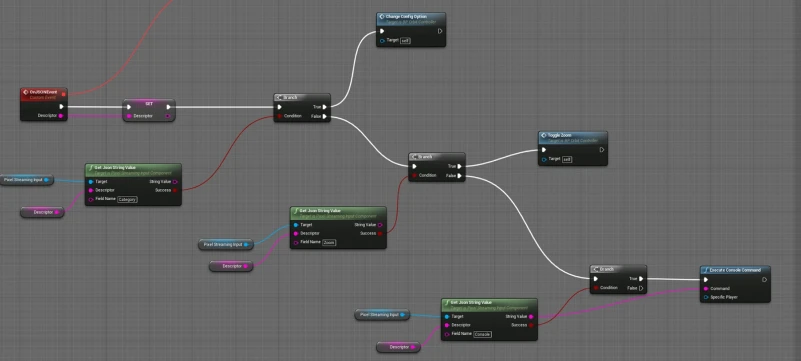This screenshot has width=801, height=361.
Task: Click the exec output pin of OnJSONEvent
Action: (x=61, y=107)
